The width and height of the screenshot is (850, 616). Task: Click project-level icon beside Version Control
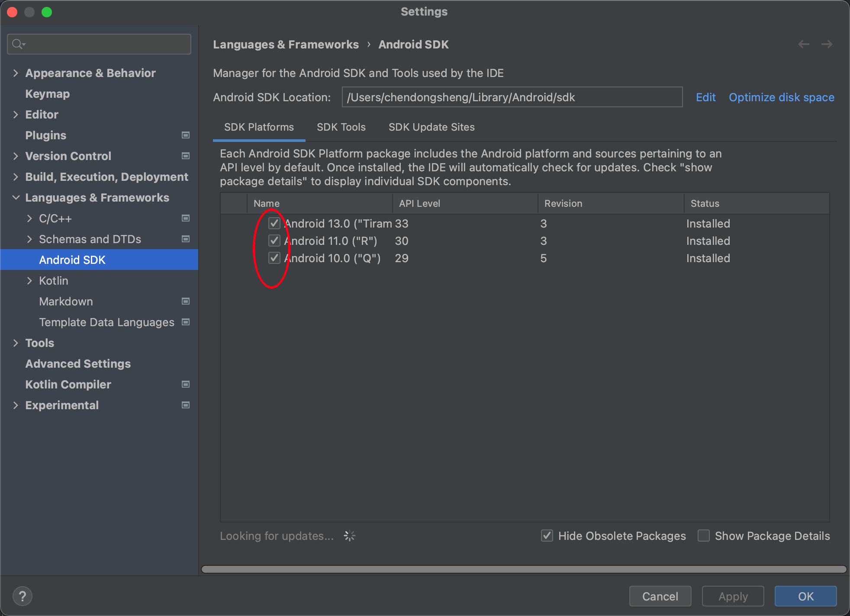186,156
